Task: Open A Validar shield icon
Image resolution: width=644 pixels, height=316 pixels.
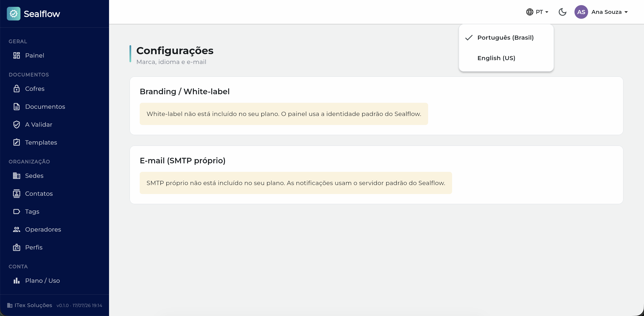Action: [x=16, y=125]
